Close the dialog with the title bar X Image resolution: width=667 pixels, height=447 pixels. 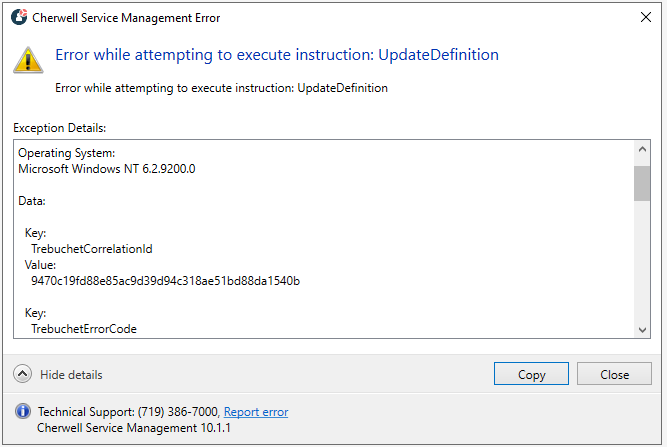point(643,17)
